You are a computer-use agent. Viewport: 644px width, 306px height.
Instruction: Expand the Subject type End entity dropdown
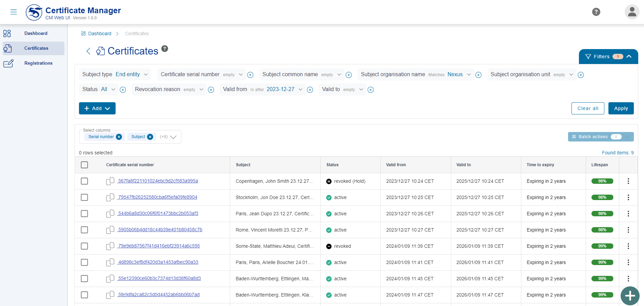pyautogui.click(x=146, y=74)
